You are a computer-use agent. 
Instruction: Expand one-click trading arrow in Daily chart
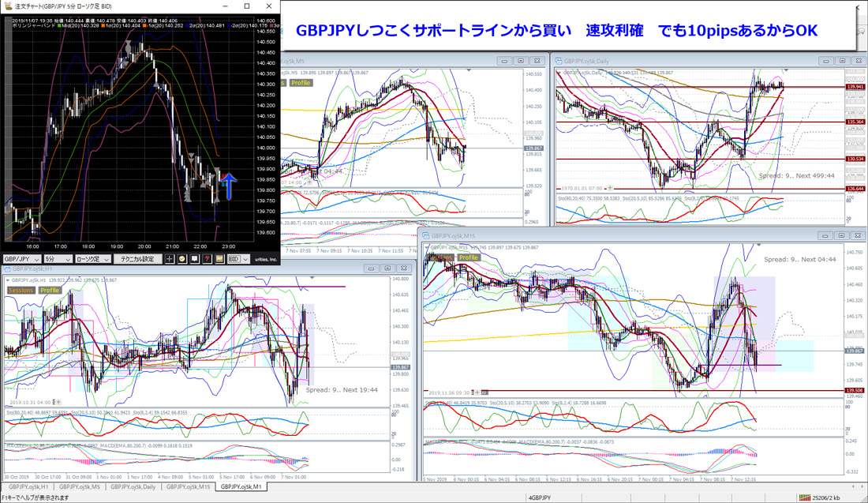point(559,73)
